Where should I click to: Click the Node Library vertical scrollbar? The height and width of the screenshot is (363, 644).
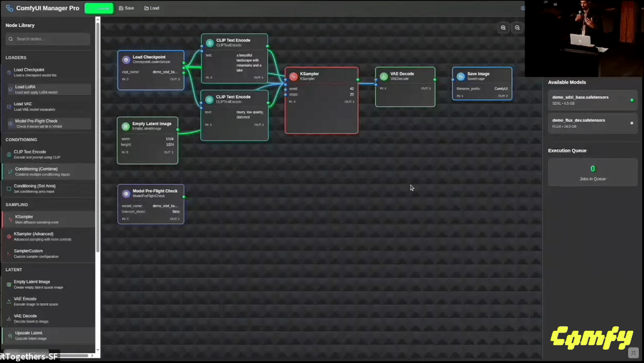(98, 137)
